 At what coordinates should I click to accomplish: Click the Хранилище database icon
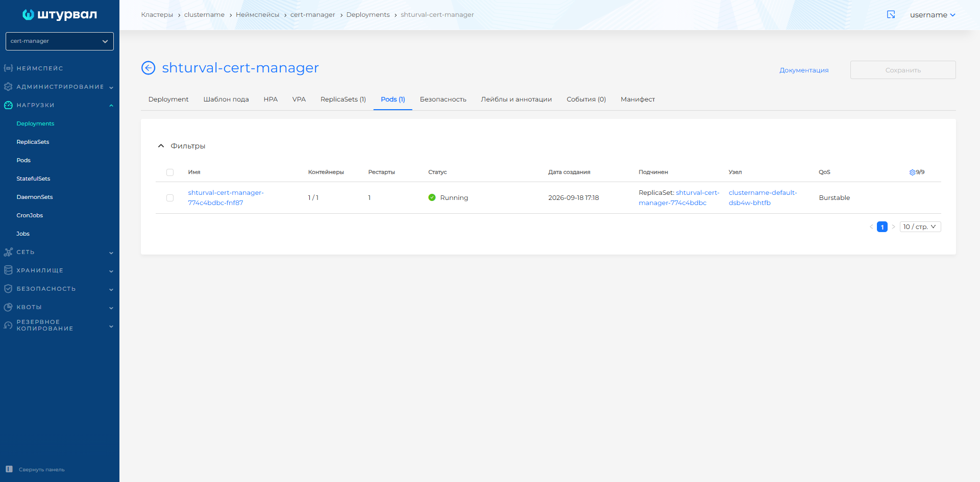point(8,270)
